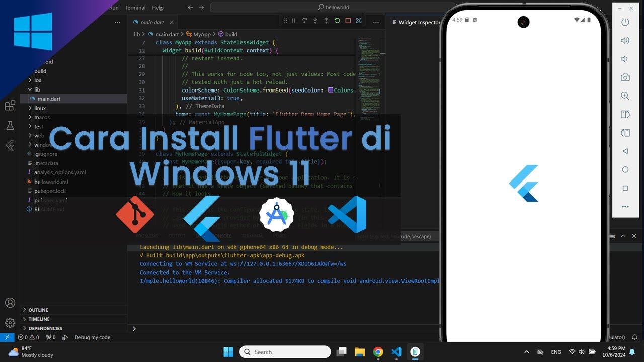Open the Help menu

pyautogui.click(x=158, y=8)
